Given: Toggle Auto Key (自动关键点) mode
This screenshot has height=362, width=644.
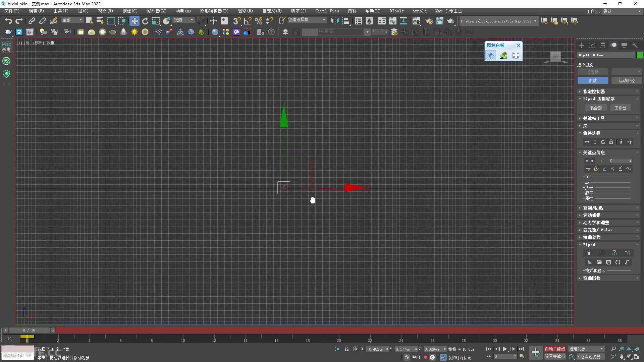Looking at the screenshot, I should click(x=555, y=349).
